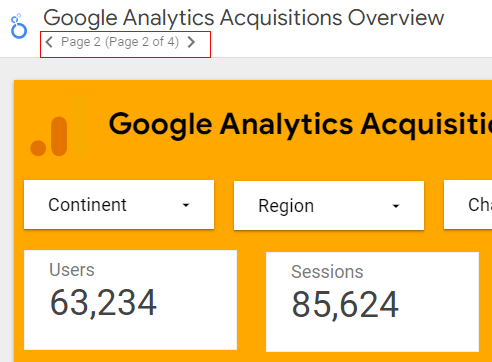The height and width of the screenshot is (362, 492).
Task: Select the Sessions scorecard
Action: (x=372, y=302)
